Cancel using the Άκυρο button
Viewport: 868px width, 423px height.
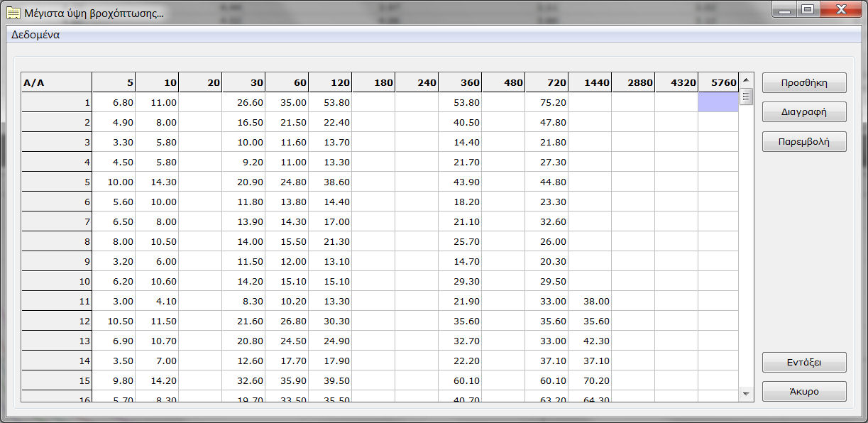click(x=803, y=392)
